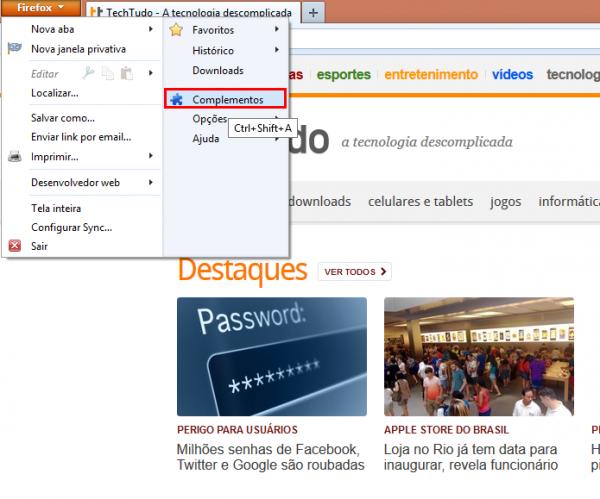
Task: Open Imprimir... menu entry
Action: click(x=55, y=157)
